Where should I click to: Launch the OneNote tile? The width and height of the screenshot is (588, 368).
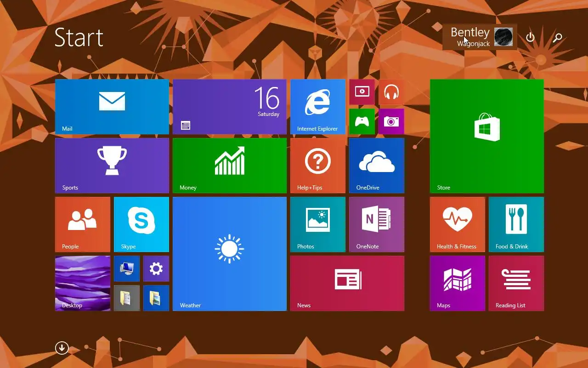(377, 224)
